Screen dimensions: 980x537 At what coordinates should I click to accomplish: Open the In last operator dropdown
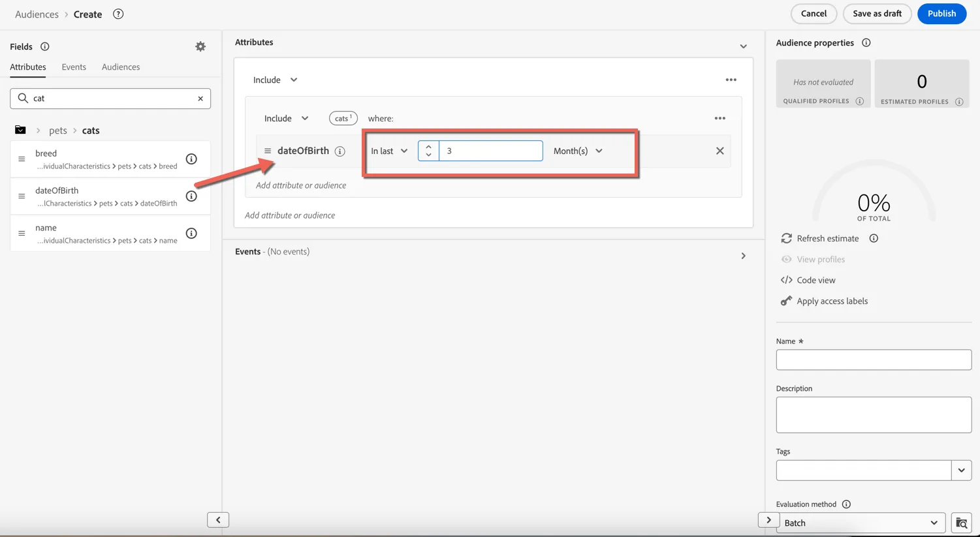click(x=389, y=151)
